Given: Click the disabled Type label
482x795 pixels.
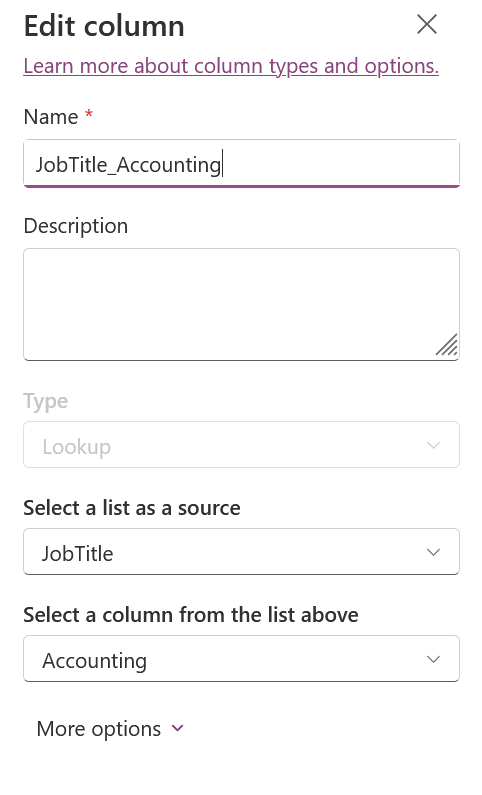Looking at the screenshot, I should [46, 402].
